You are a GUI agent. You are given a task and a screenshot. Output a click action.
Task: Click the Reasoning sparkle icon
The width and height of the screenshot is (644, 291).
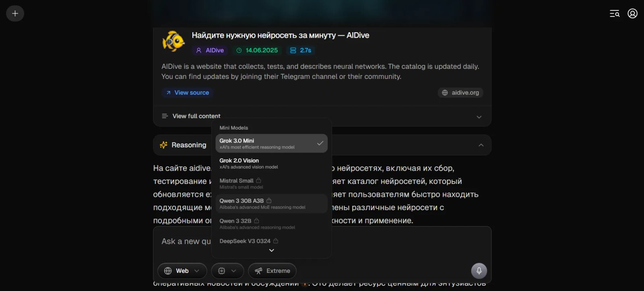click(163, 145)
